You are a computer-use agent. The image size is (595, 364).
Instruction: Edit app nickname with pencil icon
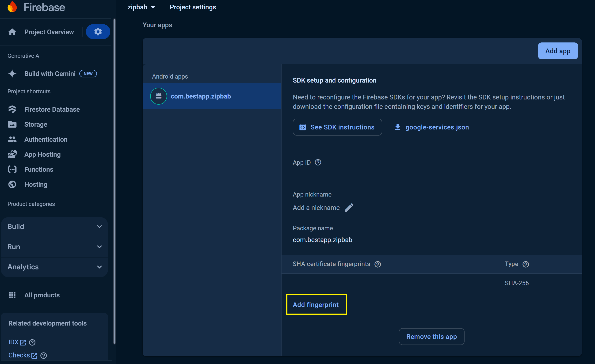[349, 207]
